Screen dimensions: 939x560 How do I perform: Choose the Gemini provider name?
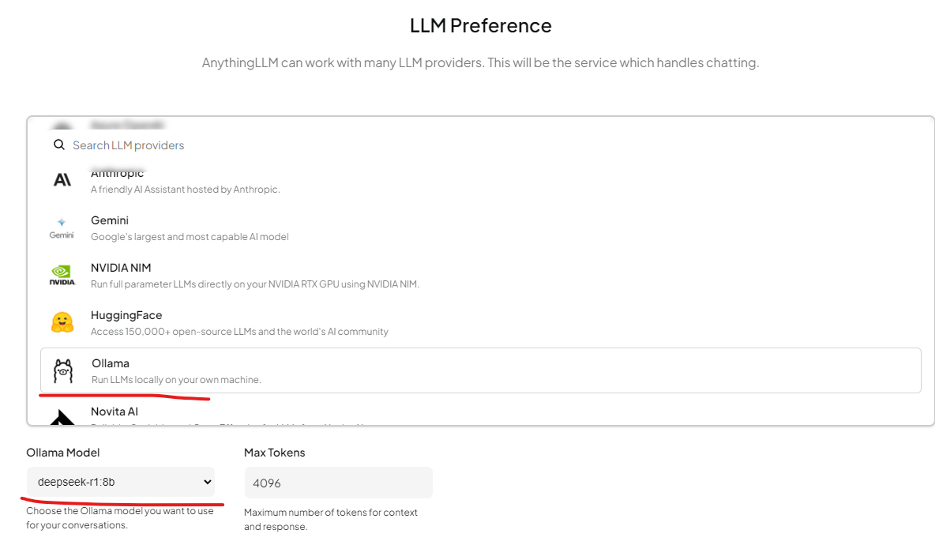[x=110, y=220]
